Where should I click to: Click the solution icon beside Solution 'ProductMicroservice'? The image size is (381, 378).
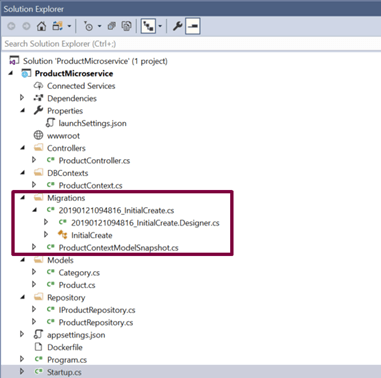[14, 61]
